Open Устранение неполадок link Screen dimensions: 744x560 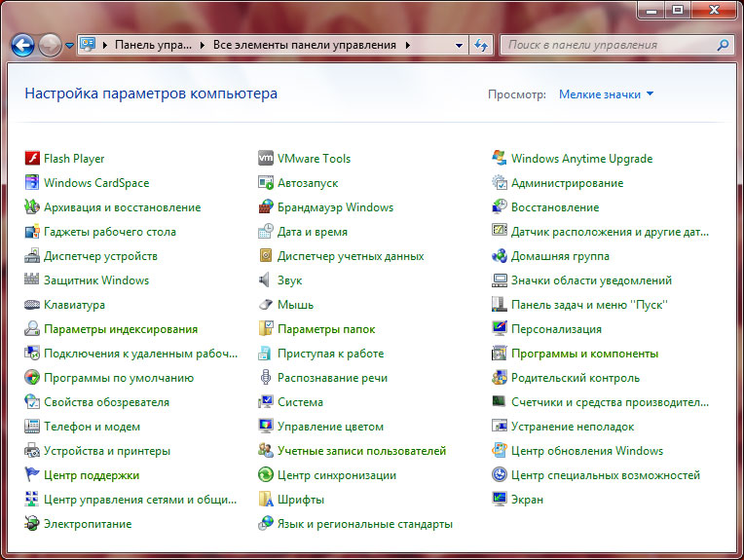573,427
